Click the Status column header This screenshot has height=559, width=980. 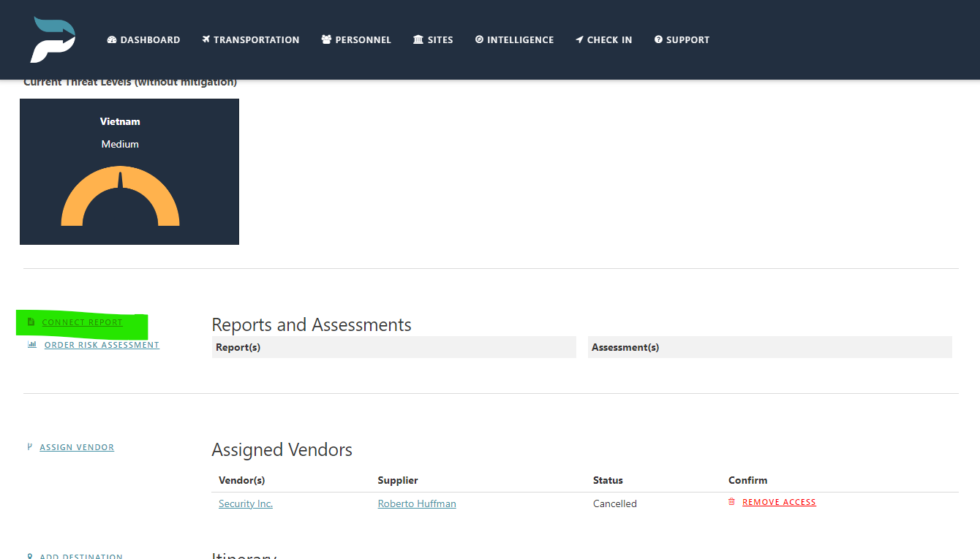pos(608,480)
